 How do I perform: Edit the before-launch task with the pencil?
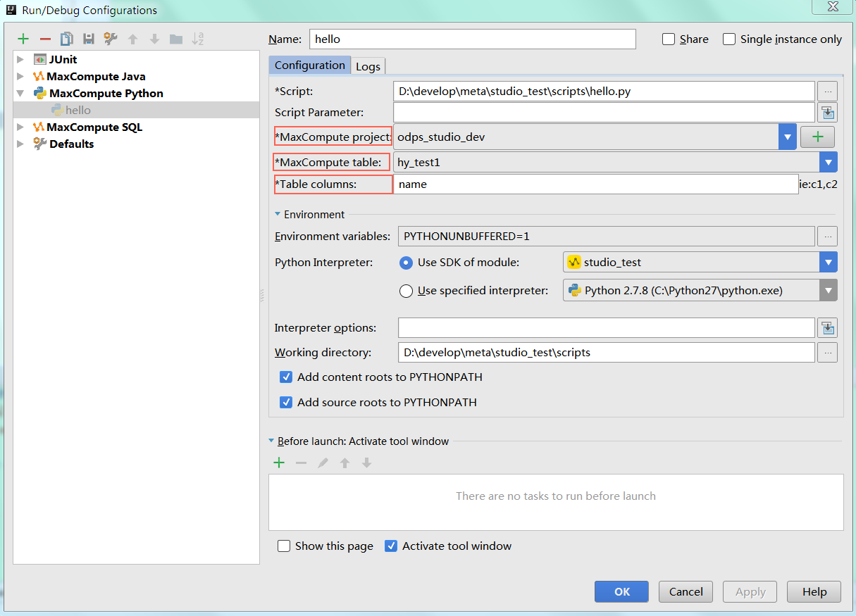tap(323, 463)
